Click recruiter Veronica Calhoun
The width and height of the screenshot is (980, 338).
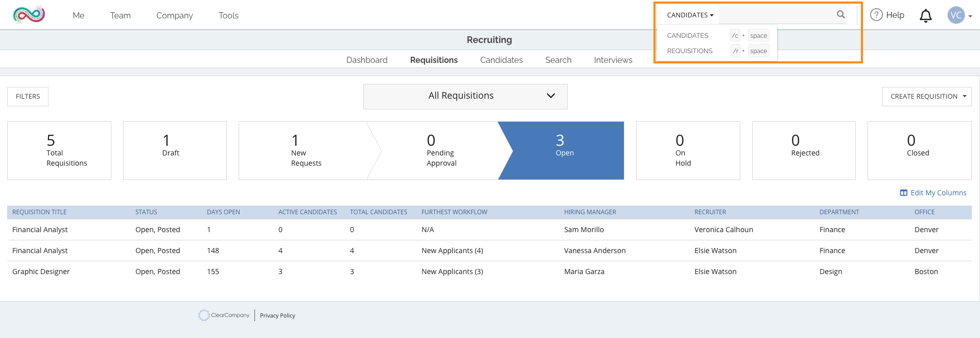(724, 230)
